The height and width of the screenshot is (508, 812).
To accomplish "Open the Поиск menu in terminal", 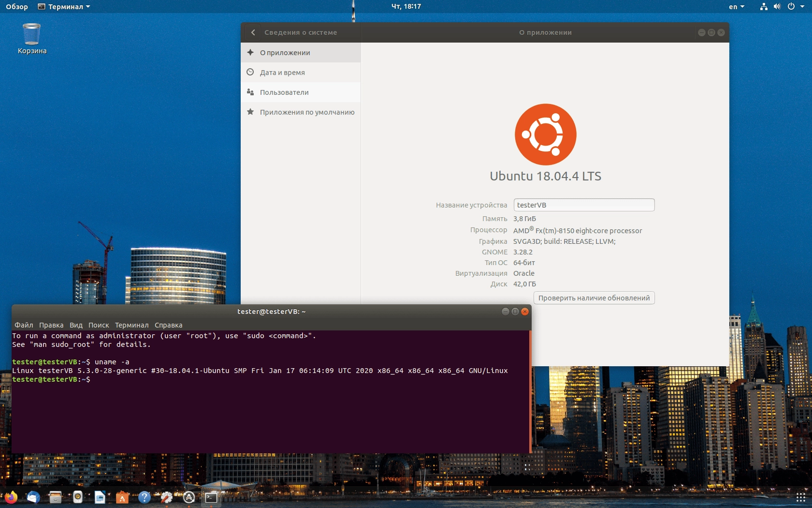I will pyautogui.click(x=99, y=325).
